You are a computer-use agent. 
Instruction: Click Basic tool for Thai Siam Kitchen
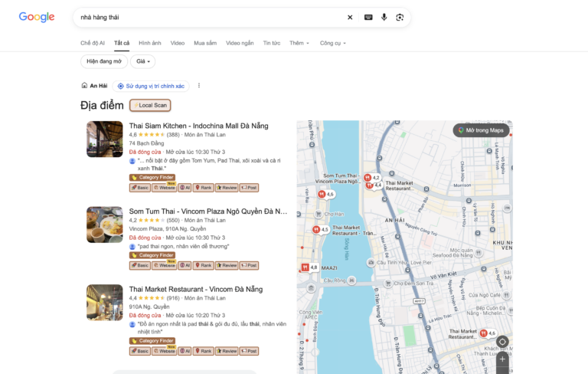[140, 187]
